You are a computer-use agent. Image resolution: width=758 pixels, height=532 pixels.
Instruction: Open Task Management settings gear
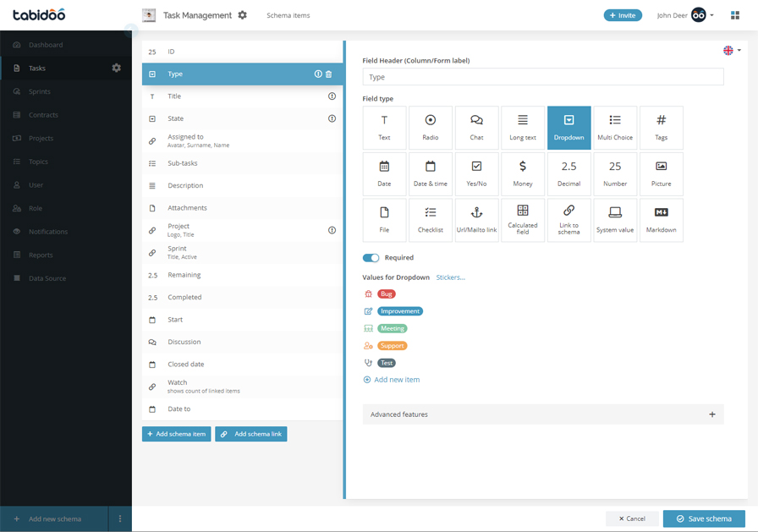242,15
